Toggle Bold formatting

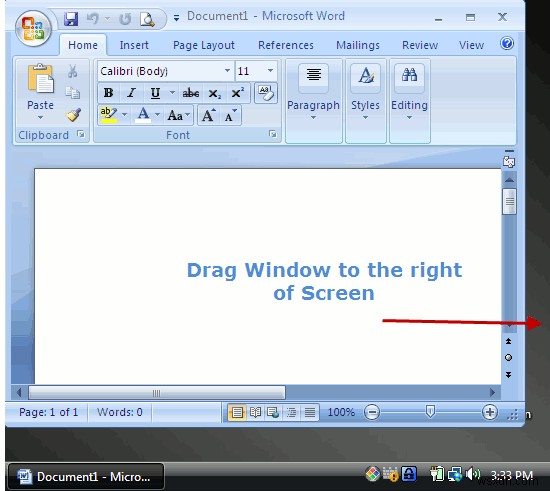click(108, 93)
